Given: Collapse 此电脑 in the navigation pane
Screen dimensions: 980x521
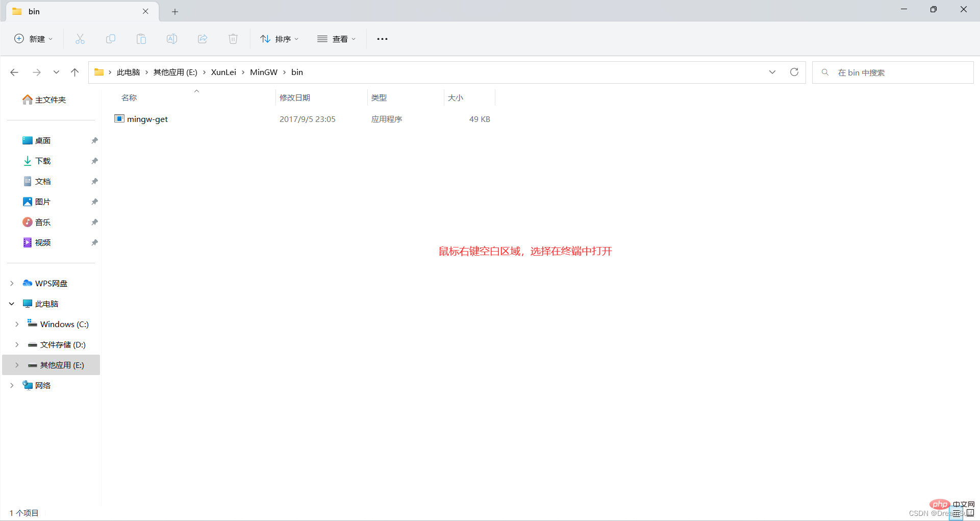Looking at the screenshot, I should pos(11,304).
